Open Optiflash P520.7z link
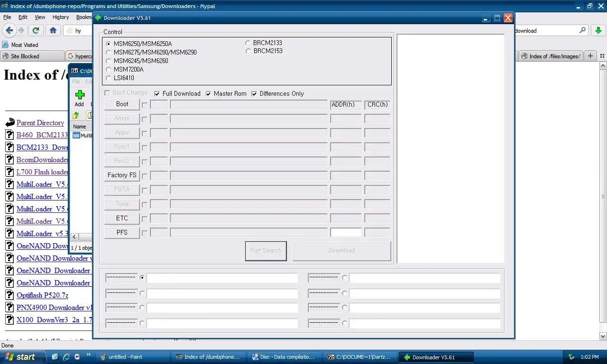Screen dimensions: 607x364 (x=42, y=295)
